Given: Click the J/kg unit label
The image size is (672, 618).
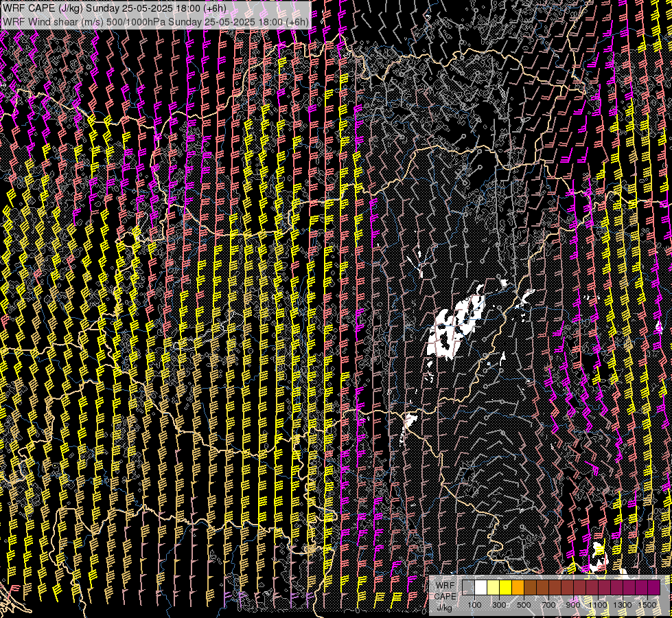Looking at the screenshot, I should 444,607.
